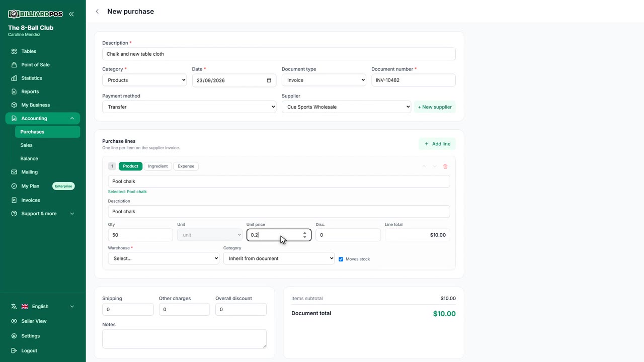This screenshot has width=644, height=362.
Task: Open Document type dropdown
Action: click(x=324, y=80)
